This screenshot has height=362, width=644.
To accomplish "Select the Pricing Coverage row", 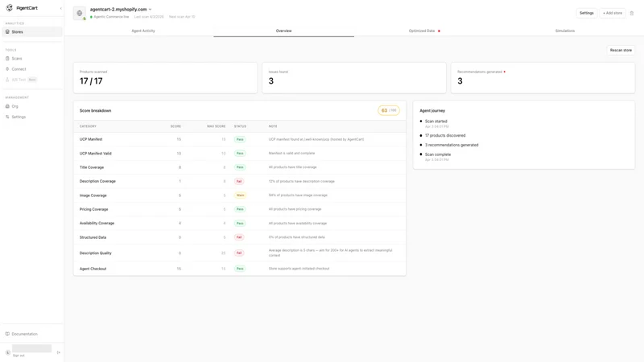I will pyautogui.click(x=240, y=209).
